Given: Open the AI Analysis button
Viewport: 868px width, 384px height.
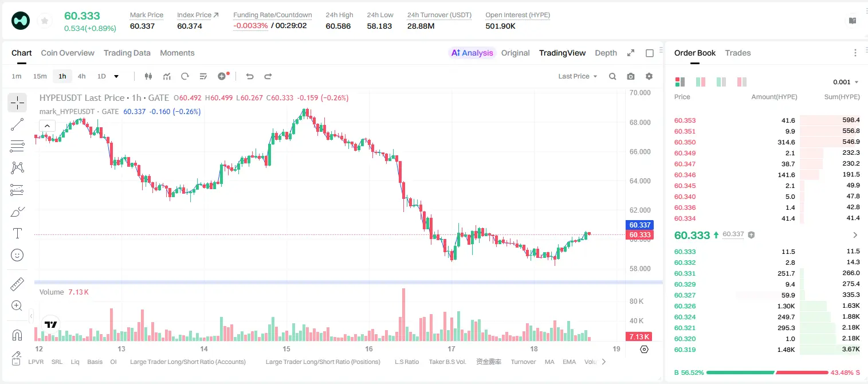Looking at the screenshot, I should pyautogui.click(x=472, y=53).
